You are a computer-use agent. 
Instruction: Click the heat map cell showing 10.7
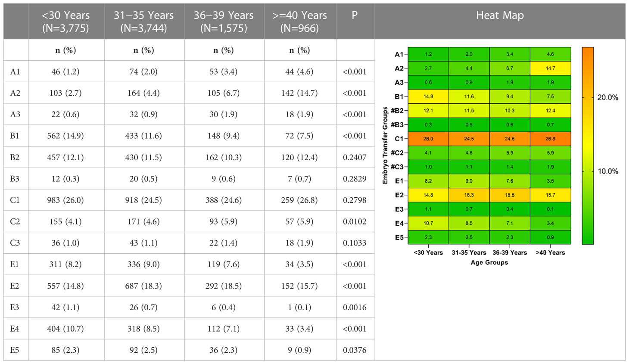point(428,223)
